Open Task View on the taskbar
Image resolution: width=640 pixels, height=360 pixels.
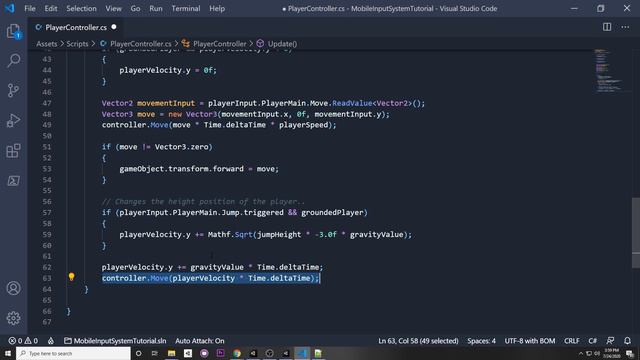pos(155,353)
